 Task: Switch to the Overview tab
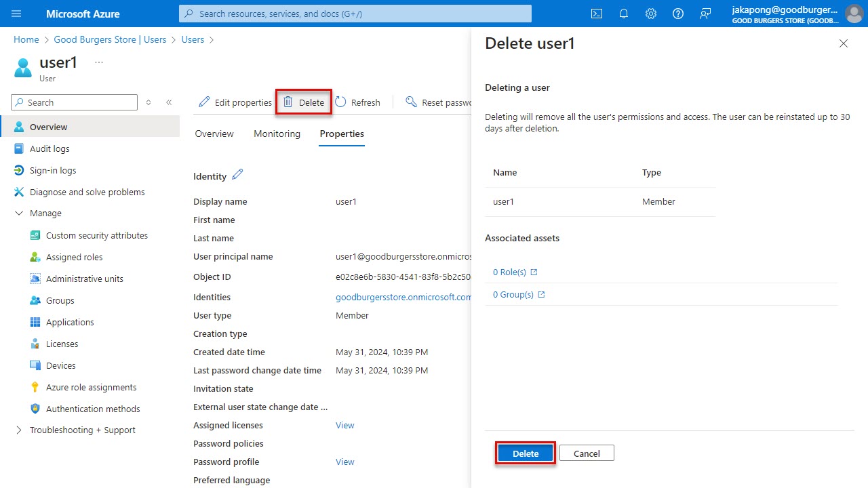pyautogui.click(x=214, y=134)
